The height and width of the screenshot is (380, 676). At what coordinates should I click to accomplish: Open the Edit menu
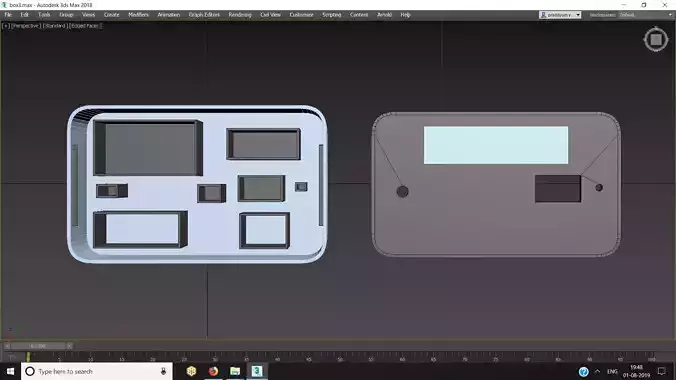25,15
